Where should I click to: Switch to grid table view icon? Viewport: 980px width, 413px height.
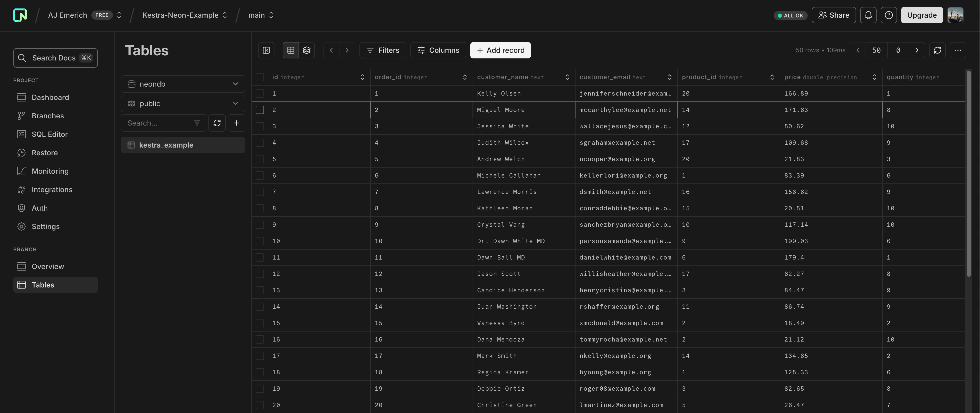pyautogui.click(x=291, y=50)
